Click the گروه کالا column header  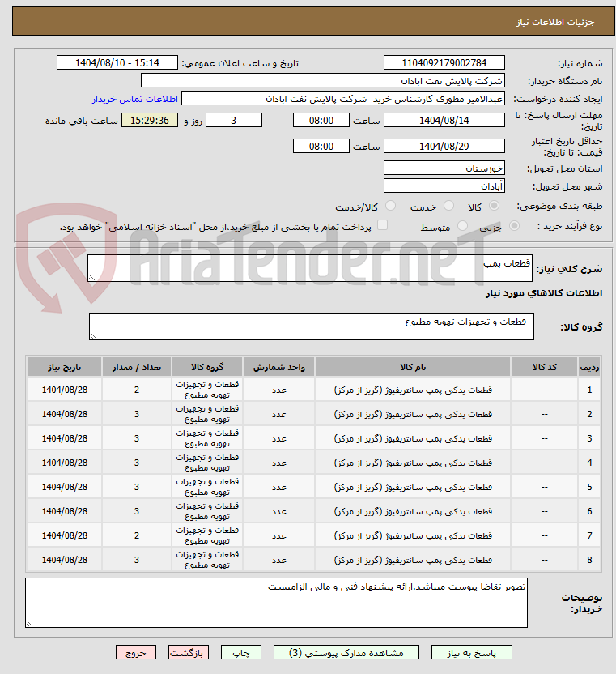[x=207, y=367]
